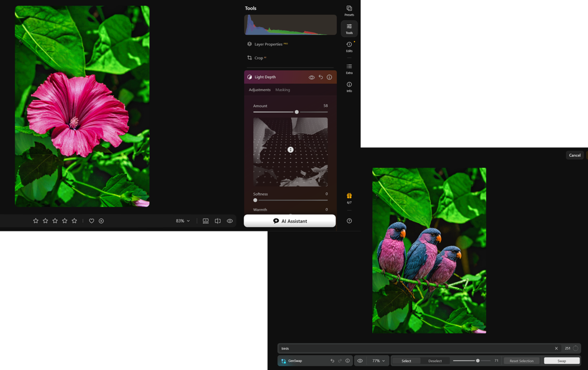Click the birds prompt text field
The image size is (588, 370).
tap(416, 348)
